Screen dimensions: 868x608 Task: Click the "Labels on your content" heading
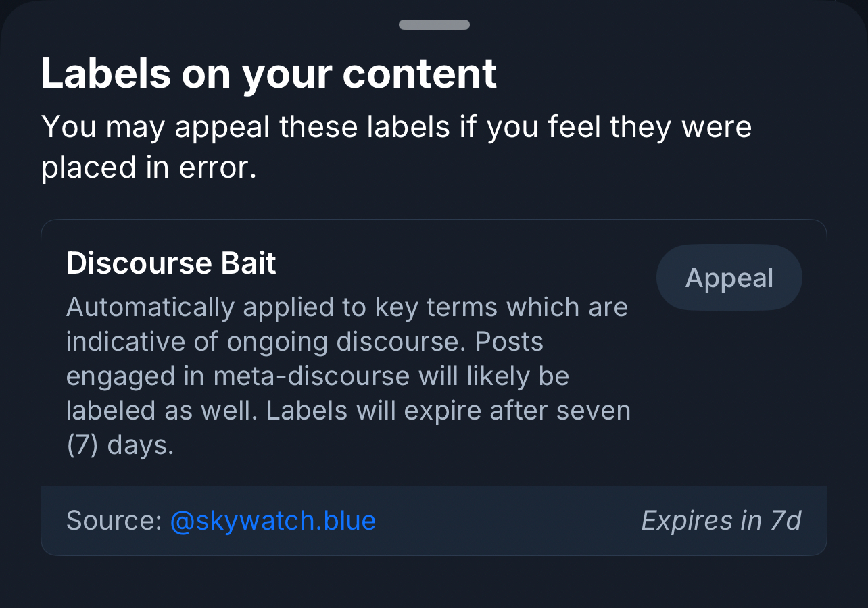click(x=269, y=73)
